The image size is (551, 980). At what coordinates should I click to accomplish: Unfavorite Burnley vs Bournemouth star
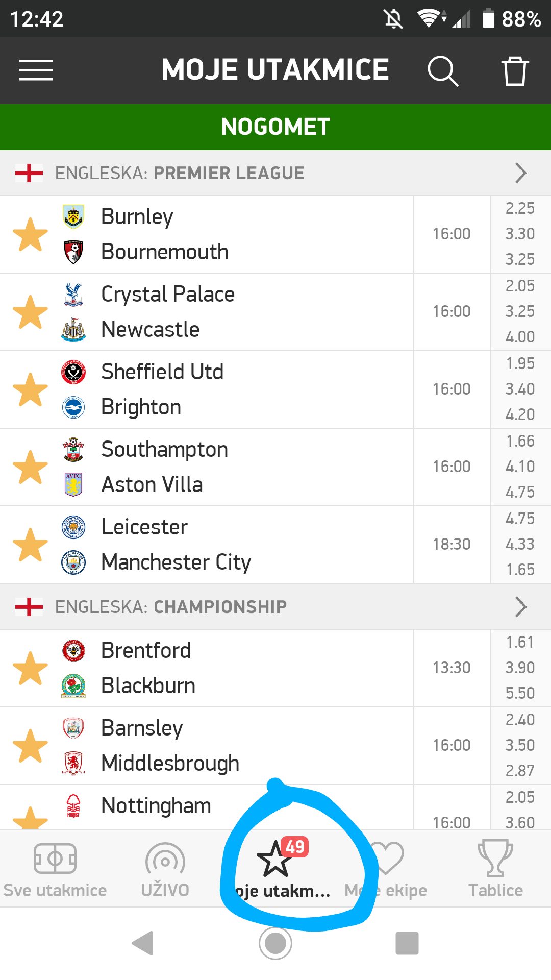coord(30,235)
